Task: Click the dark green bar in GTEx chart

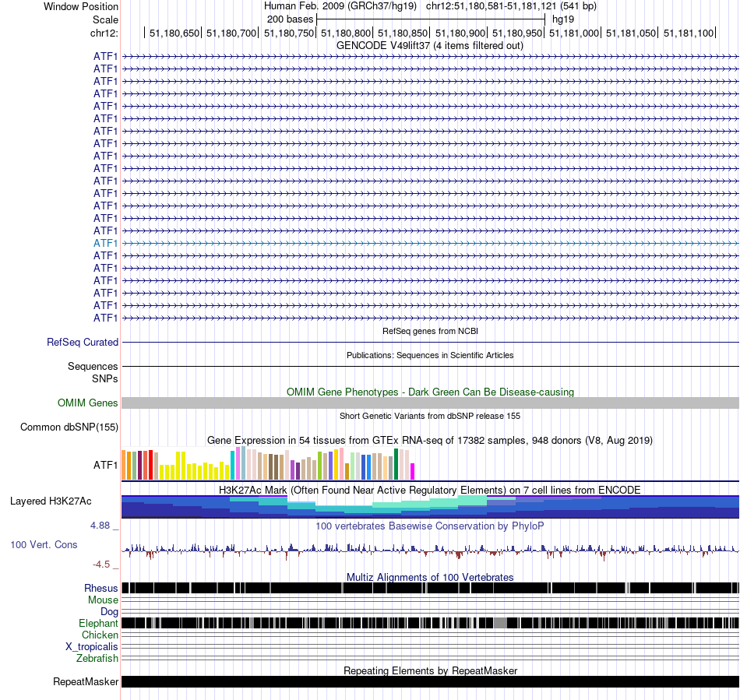Action: click(x=396, y=464)
